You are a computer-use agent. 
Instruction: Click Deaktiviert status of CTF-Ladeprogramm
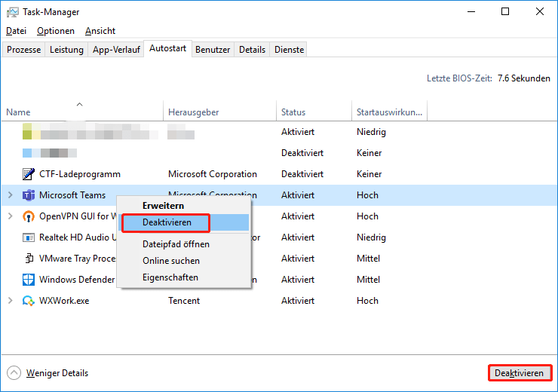302,174
